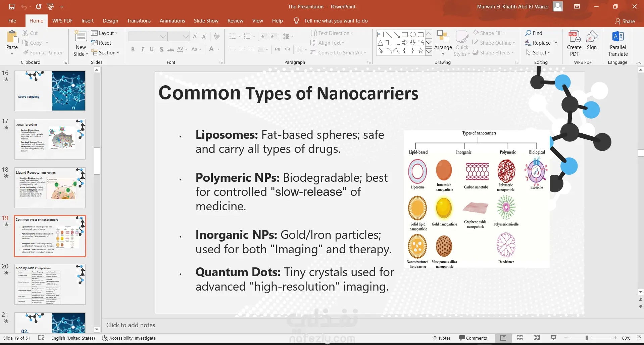Fit slide to current window
The width and height of the screenshot is (644, 345).
point(639,338)
